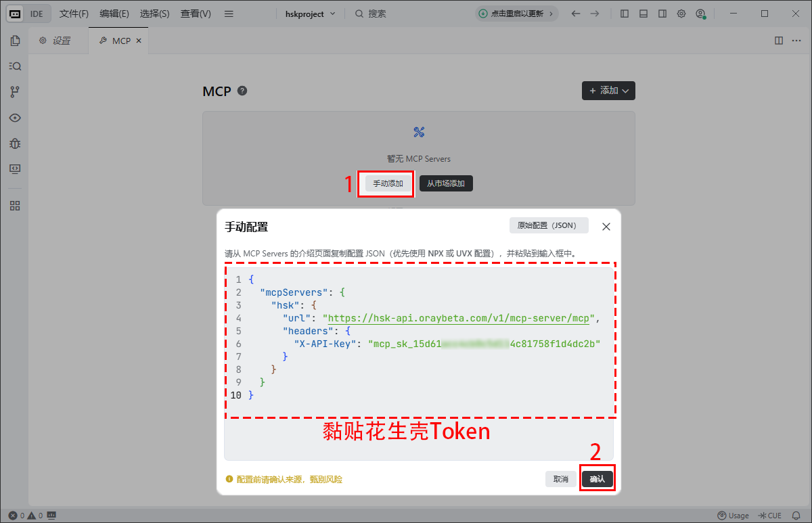Image resolution: width=812 pixels, height=523 pixels.
Task: Toggle the left primary sidebar layout
Action: coord(625,14)
